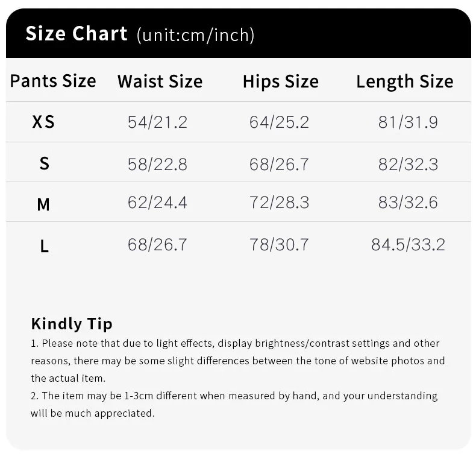Image resolution: width=476 pixels, height=462 pixels.
Task: Select the Length Size column header
Action: (404, 81)
